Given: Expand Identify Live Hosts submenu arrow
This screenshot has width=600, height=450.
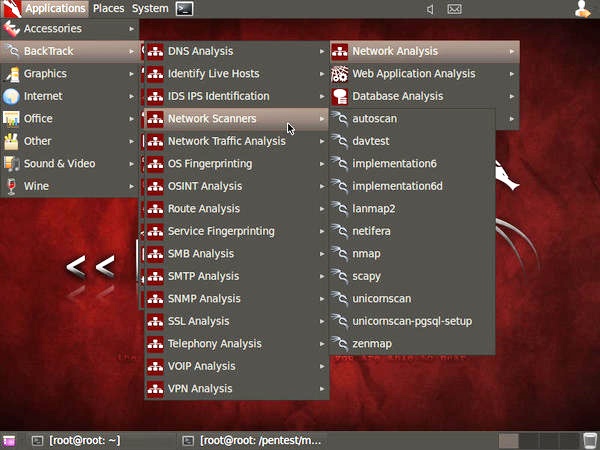Looking at the screenshot, I should 322,74.
